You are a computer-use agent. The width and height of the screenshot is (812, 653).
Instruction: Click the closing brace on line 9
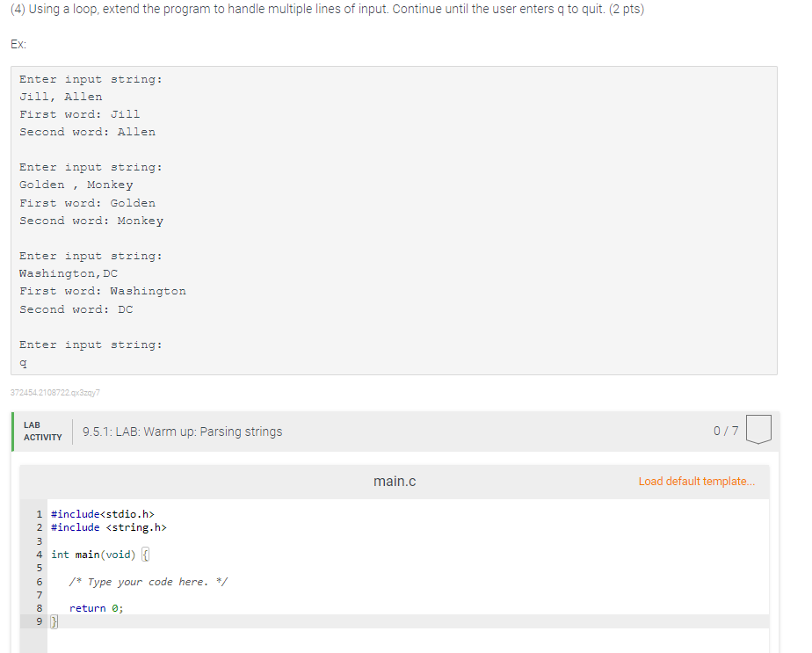53,620
